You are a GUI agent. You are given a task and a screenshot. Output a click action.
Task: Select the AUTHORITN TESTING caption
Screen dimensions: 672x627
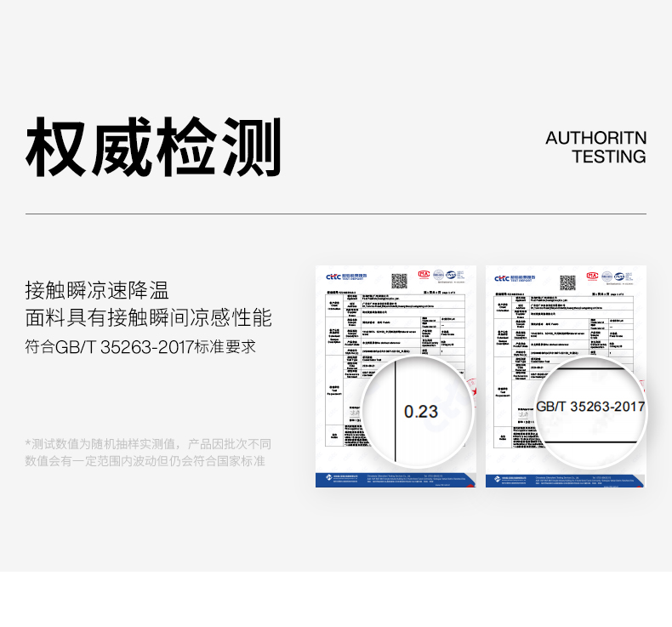[x=595, y=147]
